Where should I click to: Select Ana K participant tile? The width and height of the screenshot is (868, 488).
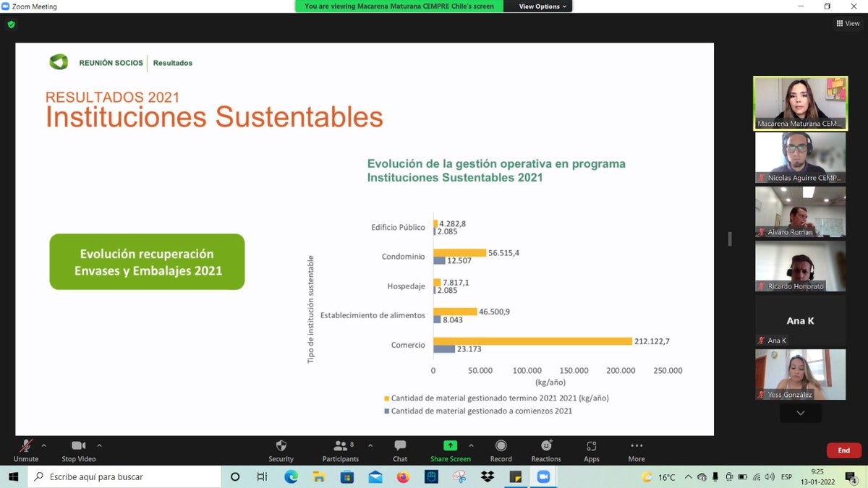pyautogui.click(x=800, y=320)
